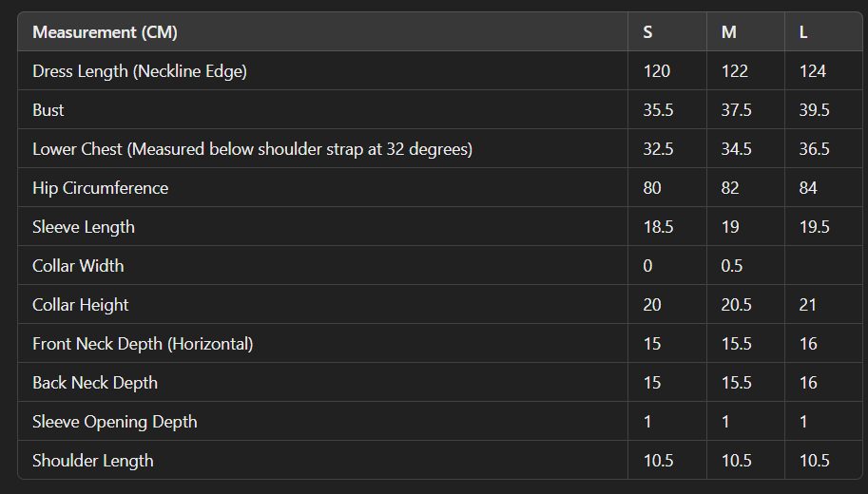Select the Sleeve Length value for size S
868x494 pixels.
click(x=658, y=227)
